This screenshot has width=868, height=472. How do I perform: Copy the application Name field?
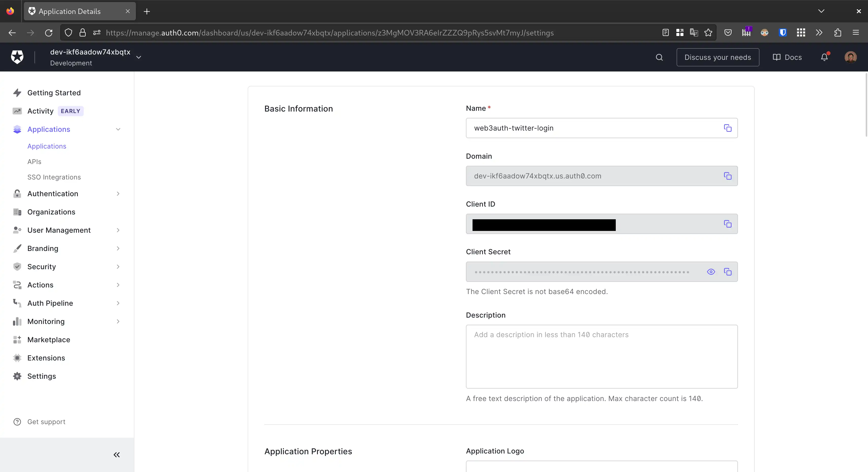click(x=728, y=128)
